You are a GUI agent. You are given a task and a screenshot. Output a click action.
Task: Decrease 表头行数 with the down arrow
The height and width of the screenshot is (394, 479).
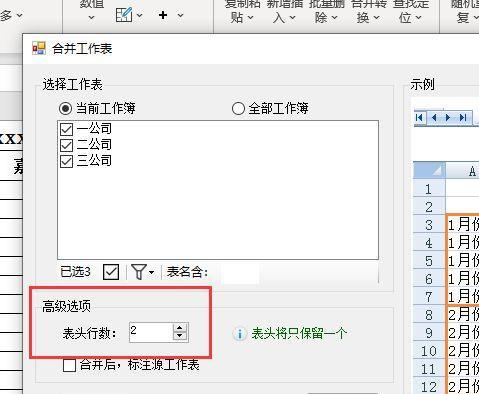[180, 336]
